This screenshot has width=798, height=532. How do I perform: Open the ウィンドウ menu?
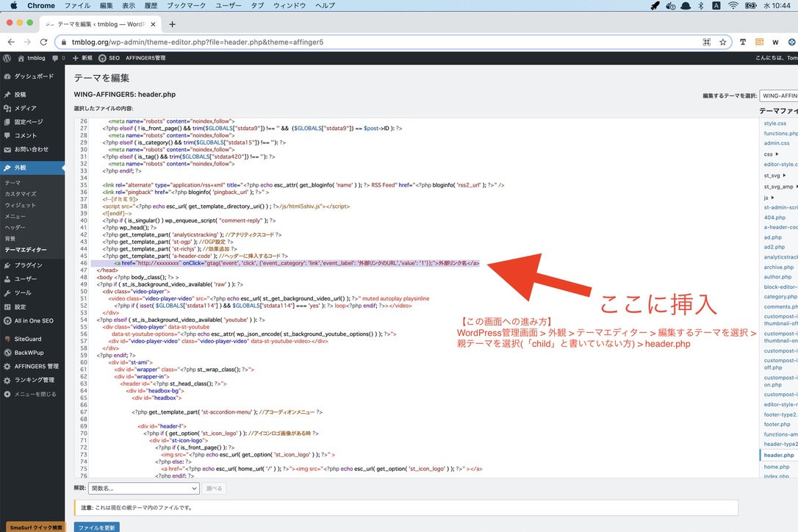pos(290,6)
